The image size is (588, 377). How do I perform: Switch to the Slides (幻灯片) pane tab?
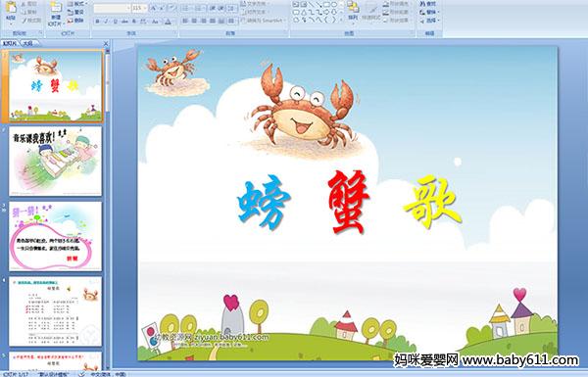tap(10, 43)
